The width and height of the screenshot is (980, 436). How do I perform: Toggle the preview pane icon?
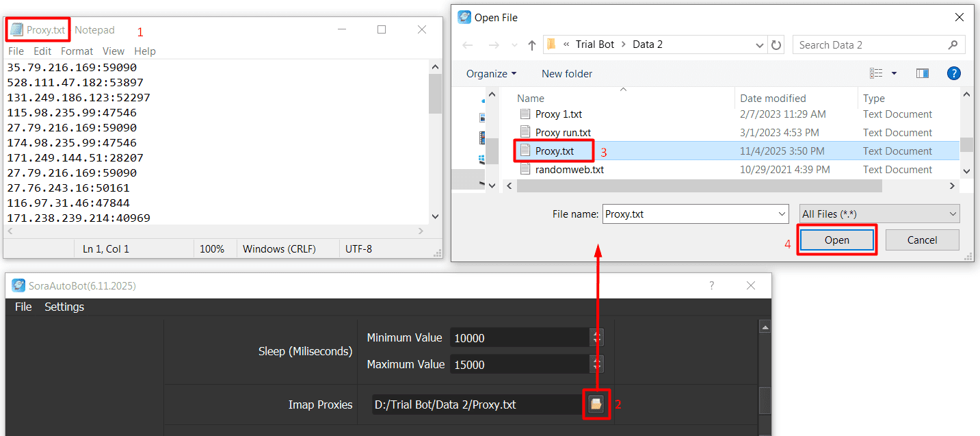coord(922,73)
